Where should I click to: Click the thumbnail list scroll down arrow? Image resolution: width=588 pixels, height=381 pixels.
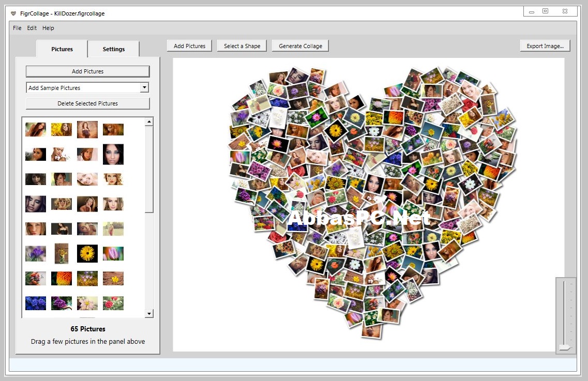(149, 313)
